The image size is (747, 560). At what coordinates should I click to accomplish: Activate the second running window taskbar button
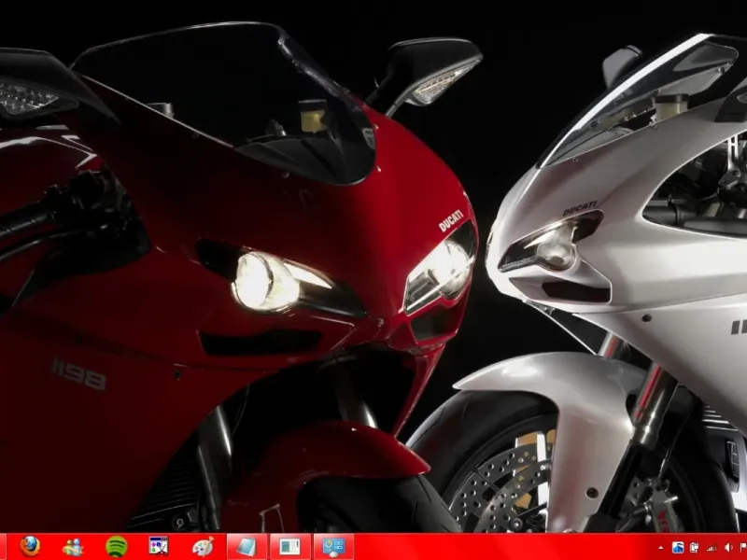pos(289,546)
